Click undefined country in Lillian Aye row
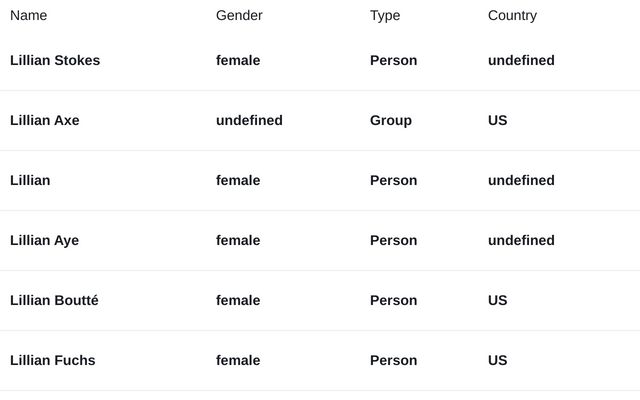The width and height of the screenshot is (640, 400). [521, 240]
